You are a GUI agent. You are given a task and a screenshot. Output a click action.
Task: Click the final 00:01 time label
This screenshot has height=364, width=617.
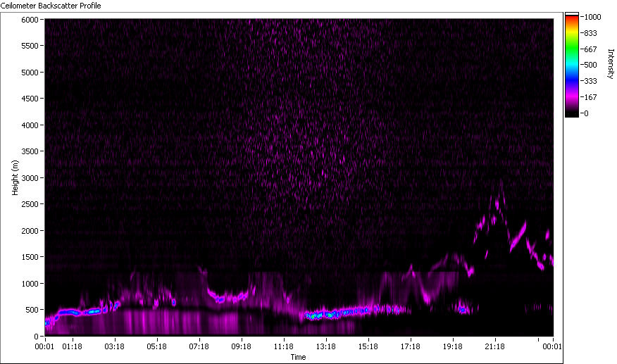552,346
